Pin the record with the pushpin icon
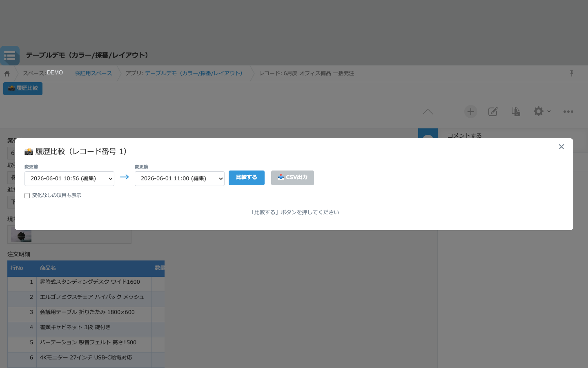The width and height of the screenshot is (588, 368). [x=572, y=73]
